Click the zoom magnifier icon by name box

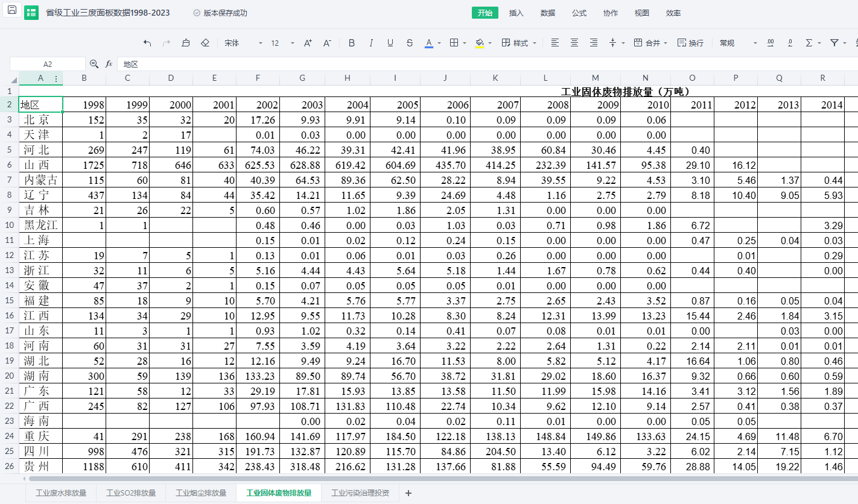[x=94, y=63]
